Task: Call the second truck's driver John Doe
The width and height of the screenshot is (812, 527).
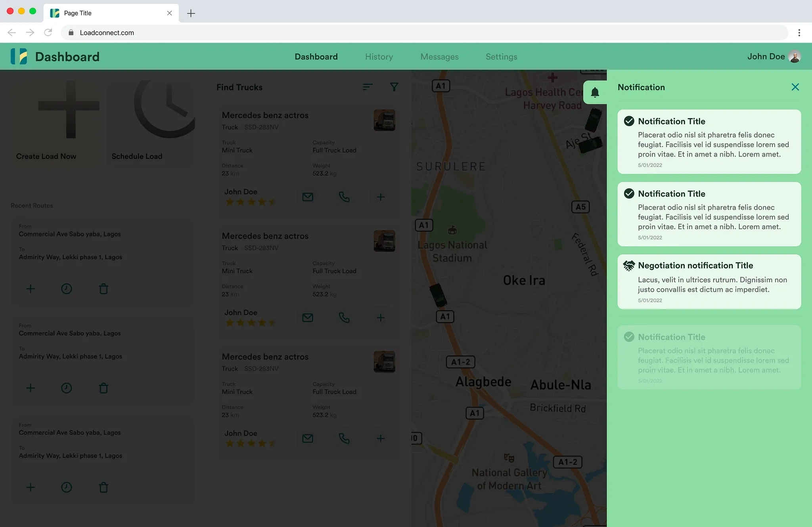Action: 344,318
